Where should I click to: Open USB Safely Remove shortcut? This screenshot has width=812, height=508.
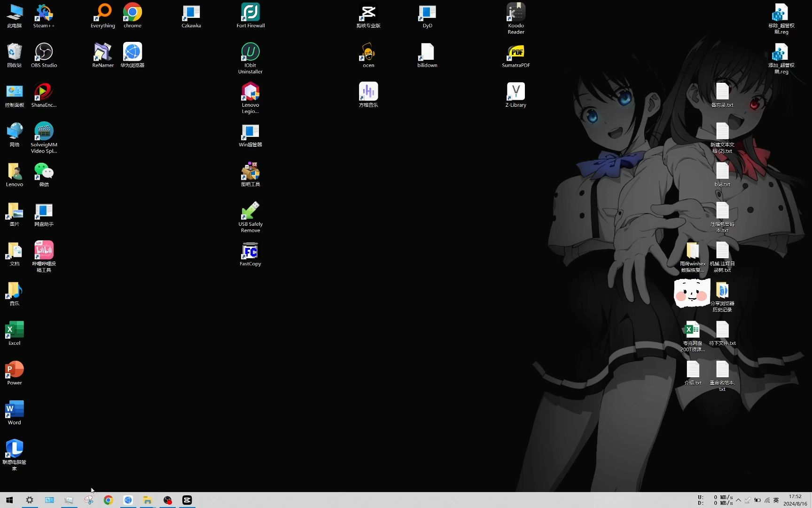250,217
